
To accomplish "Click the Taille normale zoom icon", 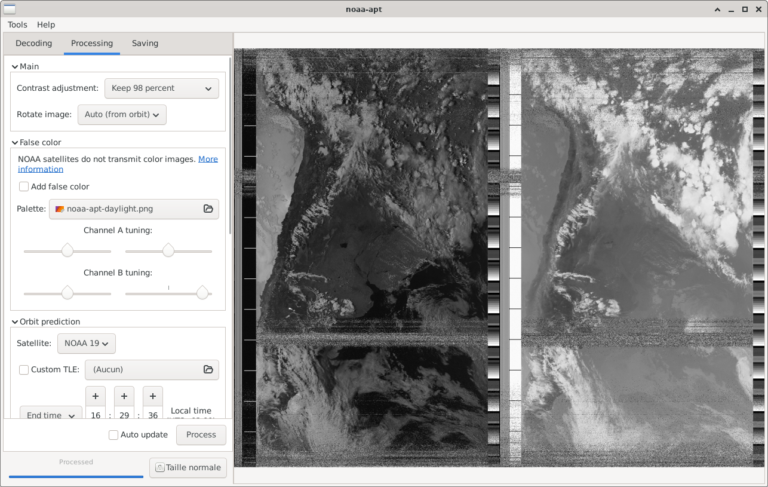I will (160, 467).
